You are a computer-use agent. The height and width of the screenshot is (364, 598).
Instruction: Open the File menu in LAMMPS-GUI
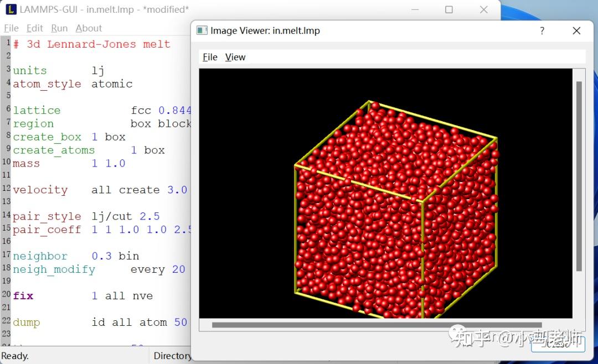point(11,28)
